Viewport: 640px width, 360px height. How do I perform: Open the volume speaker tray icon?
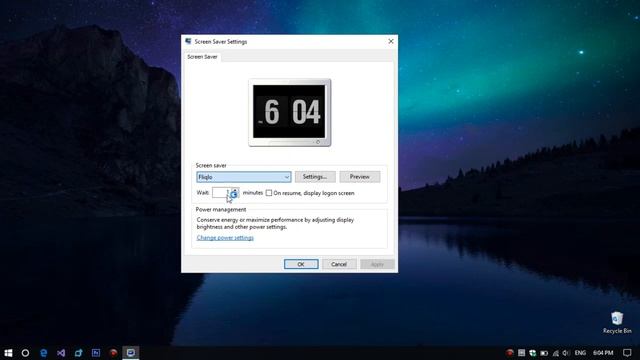click(566, 353)
